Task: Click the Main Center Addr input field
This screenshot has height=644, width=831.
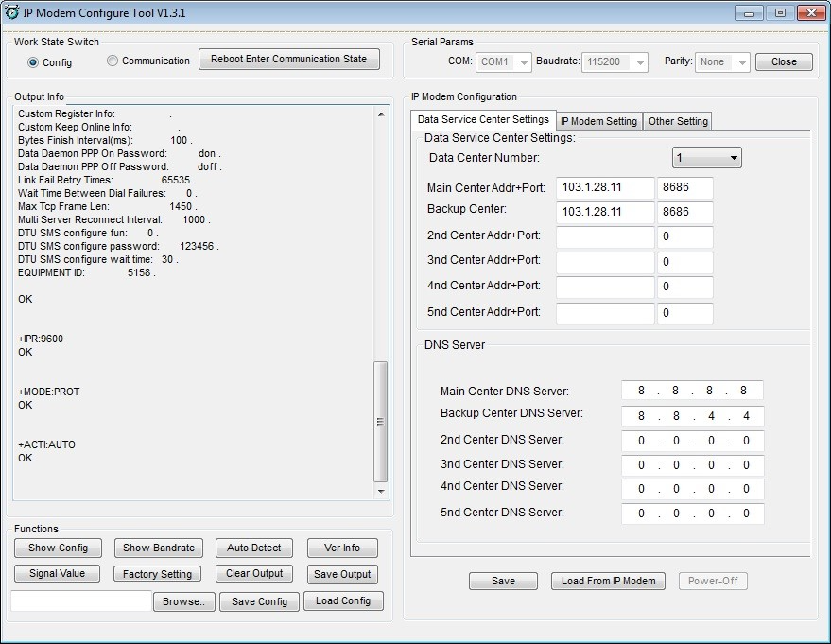Action: 605,187
